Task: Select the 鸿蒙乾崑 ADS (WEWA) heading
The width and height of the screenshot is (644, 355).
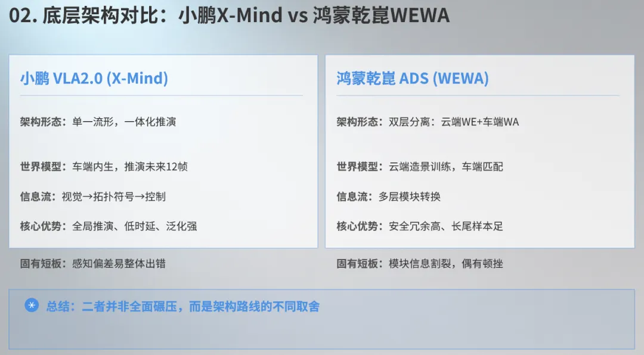Action: tap(413, 78)
